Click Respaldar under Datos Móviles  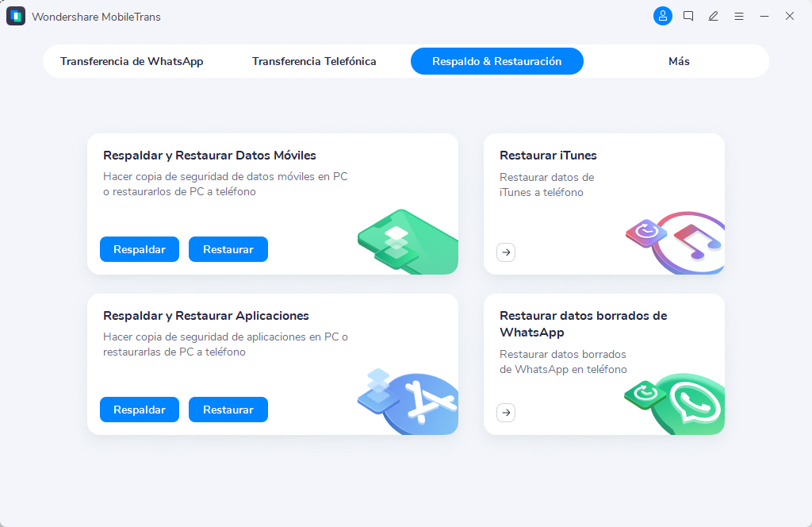tap(140, 249)
